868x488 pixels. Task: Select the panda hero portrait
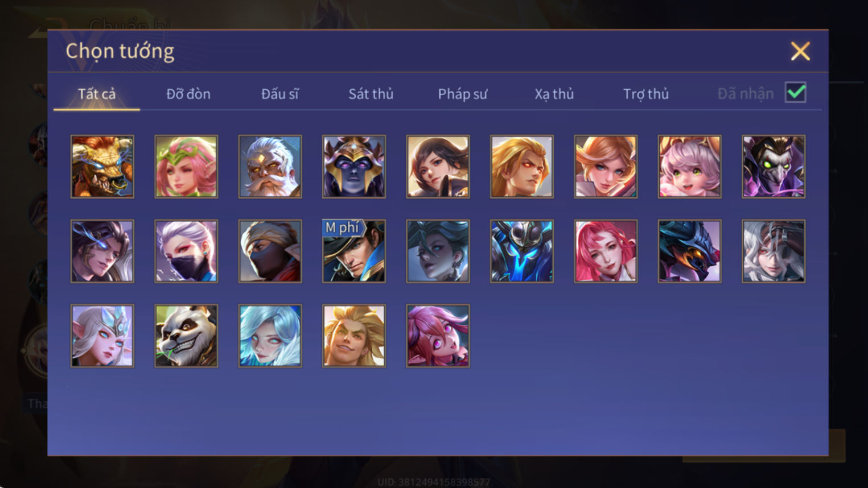pyautogui.click(x=186, y=336)
